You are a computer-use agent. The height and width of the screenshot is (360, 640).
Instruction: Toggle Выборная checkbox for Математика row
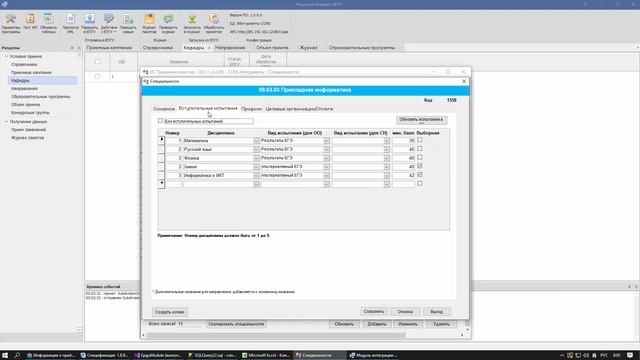point(420,140)
